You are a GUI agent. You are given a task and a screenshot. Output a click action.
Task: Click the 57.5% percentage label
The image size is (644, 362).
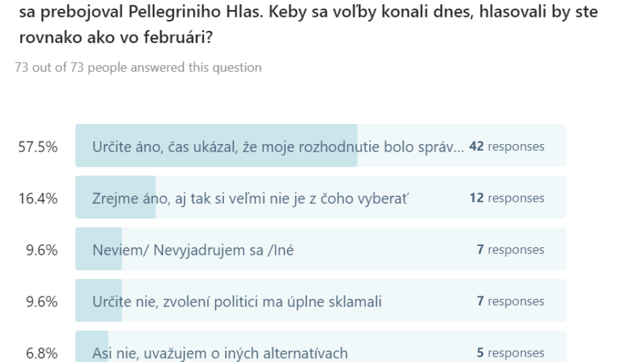coord(38,147)
